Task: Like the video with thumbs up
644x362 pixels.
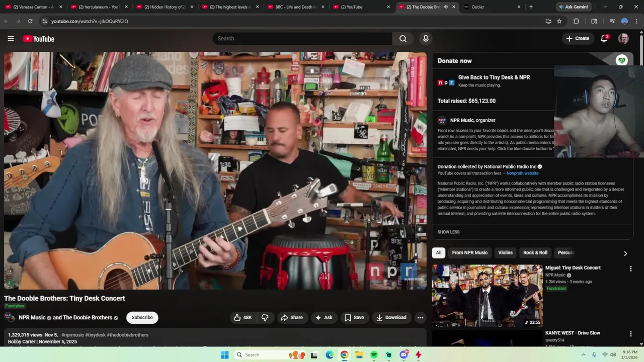Action: pos(243,317)
